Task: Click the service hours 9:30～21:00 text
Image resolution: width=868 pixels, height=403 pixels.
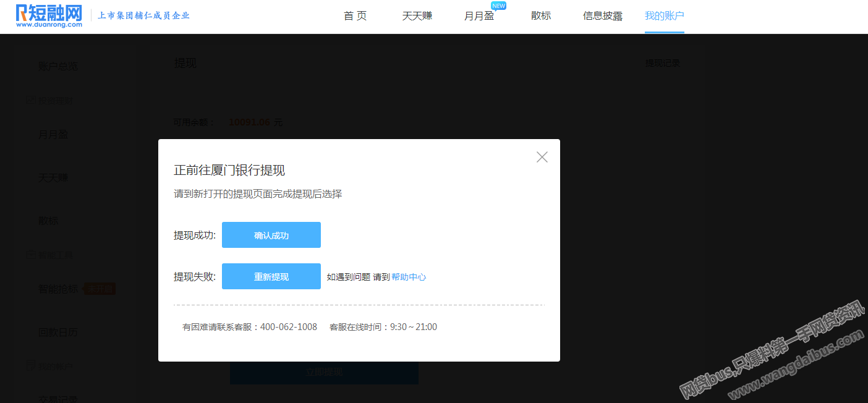Action: point(414,327)
